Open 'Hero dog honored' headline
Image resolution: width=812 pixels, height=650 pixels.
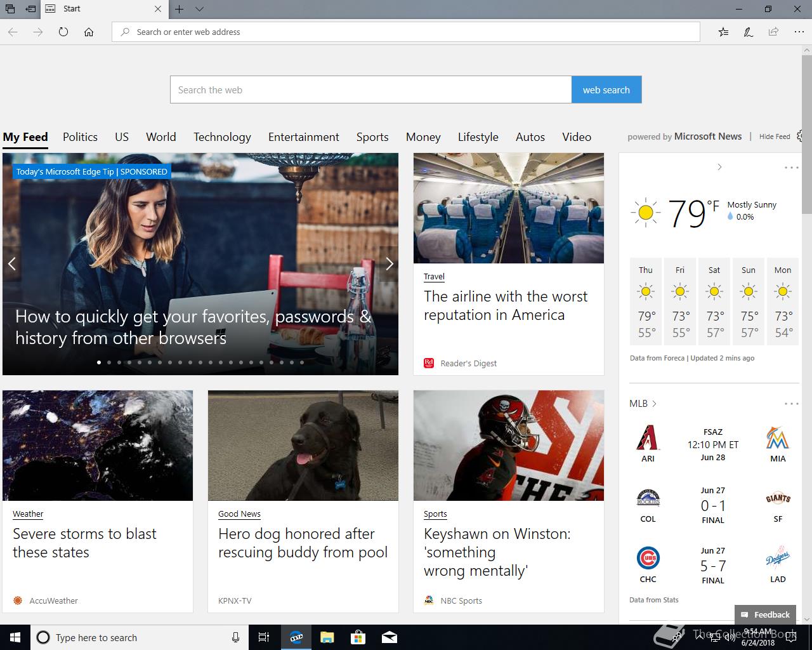[303, 543]
